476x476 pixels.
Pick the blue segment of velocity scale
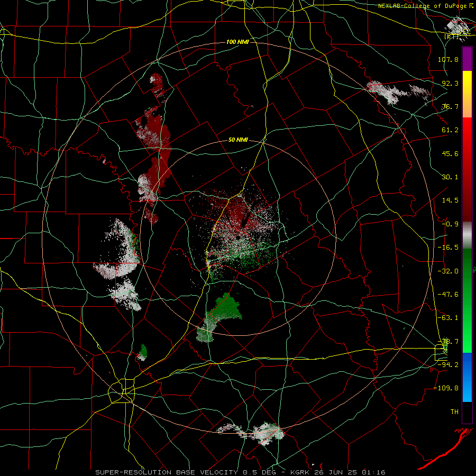(x=467, y=377)
